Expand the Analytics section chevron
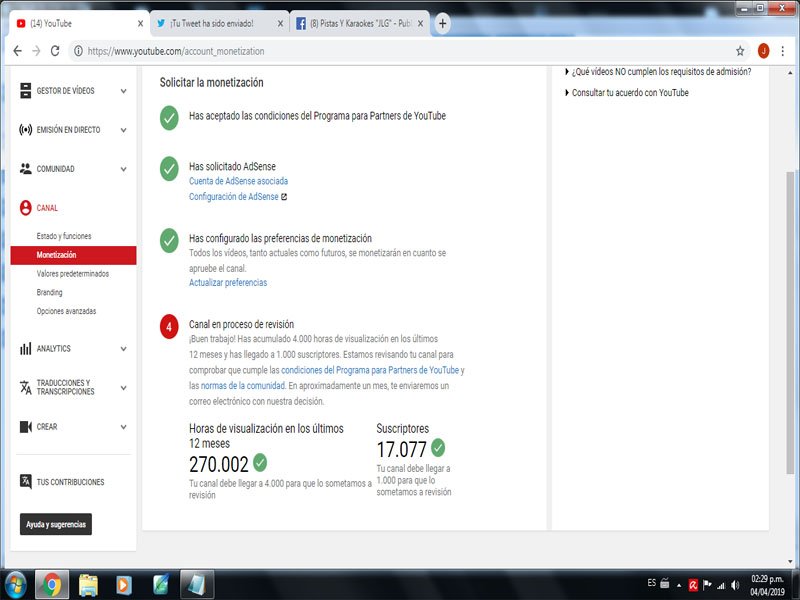 pos(123,349)
